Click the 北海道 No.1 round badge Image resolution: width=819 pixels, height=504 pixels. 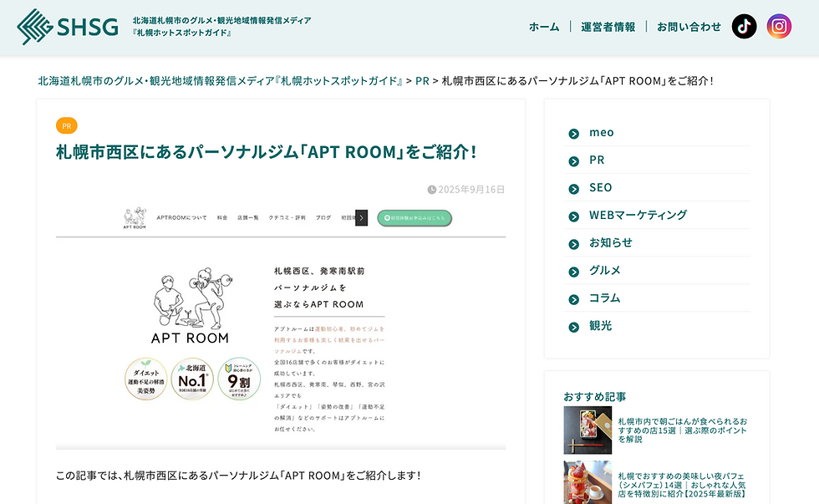pos(192,379)
